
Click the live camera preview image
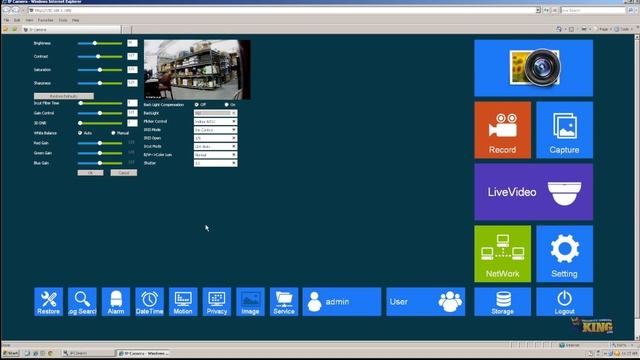(x=197, y=70)
